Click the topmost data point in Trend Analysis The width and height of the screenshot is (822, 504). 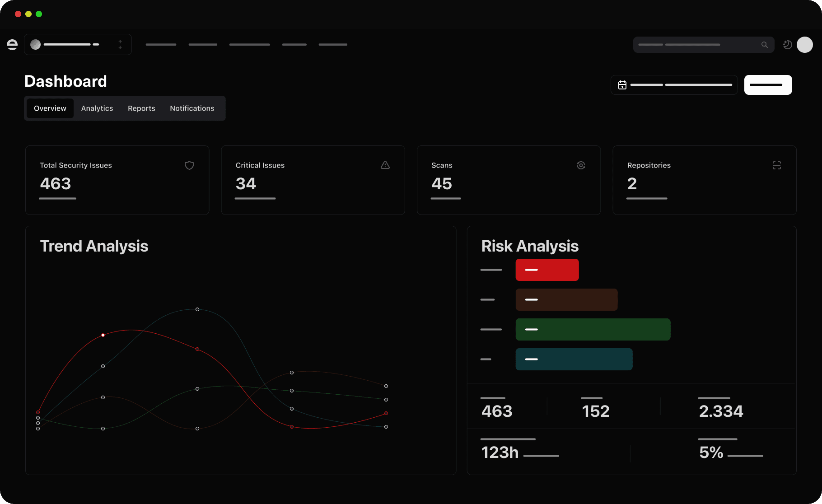point(197,309)
